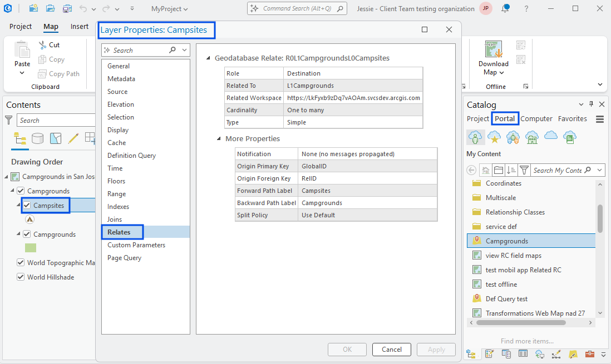This screenshot has width=611, height=364.
Task: Open the My Favorites star icon in Catalog
Action: click(494, 137)
